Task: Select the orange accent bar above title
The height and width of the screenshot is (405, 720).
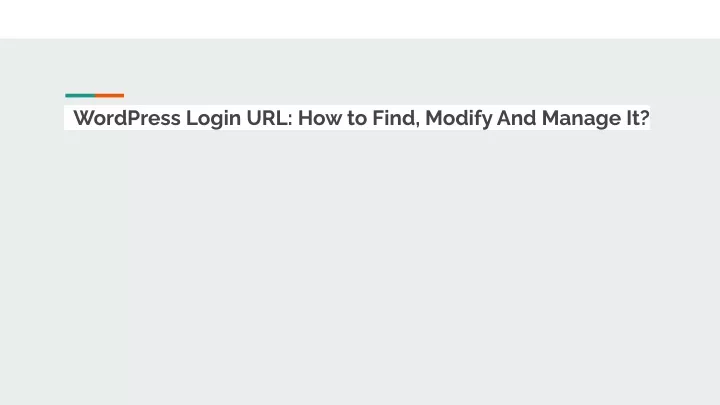Action: click(110, 96)
